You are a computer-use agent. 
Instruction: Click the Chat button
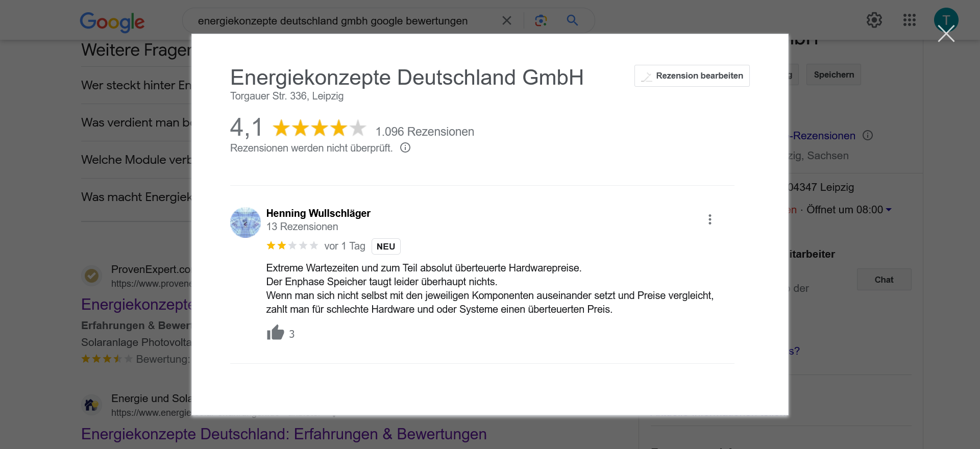[884, 280]
